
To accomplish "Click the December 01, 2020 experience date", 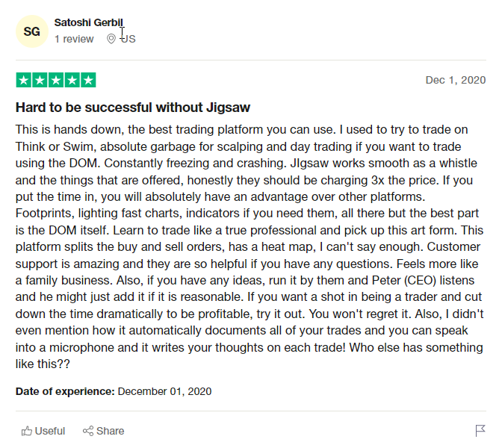I will [x=164, y=391].
